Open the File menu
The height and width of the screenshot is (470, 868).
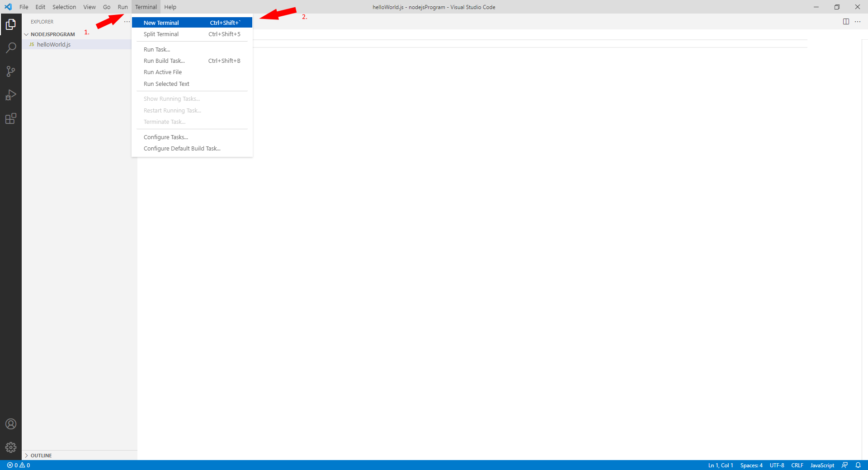coord(24,7)
